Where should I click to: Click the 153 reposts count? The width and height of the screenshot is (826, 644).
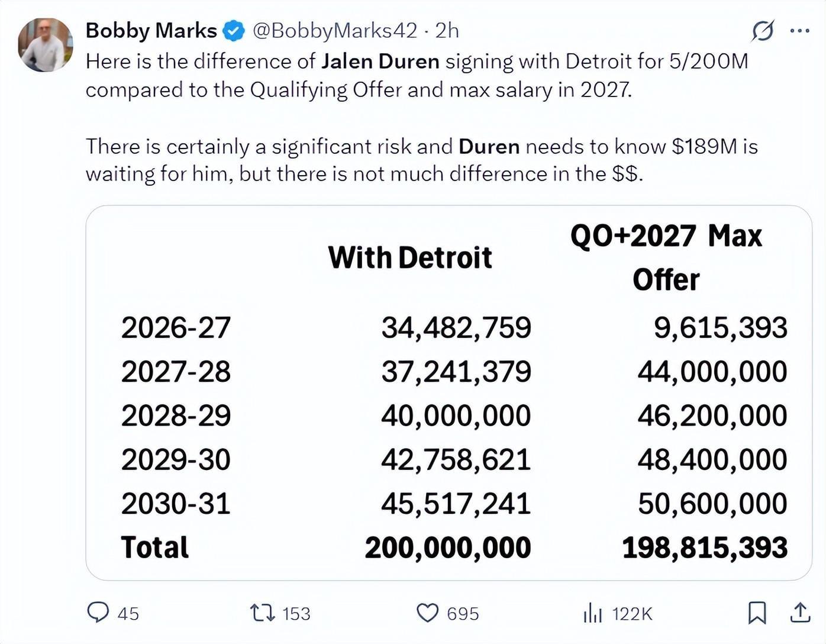(296, 614)
